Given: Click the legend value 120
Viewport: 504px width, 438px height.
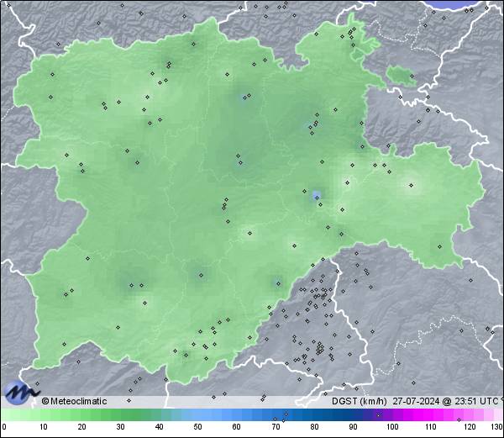Looking at the screenshot, I should pyautogui.click(x=470, y=427).
